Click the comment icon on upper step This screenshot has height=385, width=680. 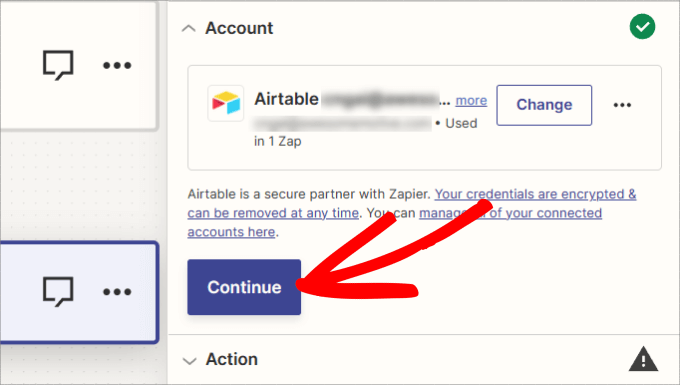[x=58, y=65]
